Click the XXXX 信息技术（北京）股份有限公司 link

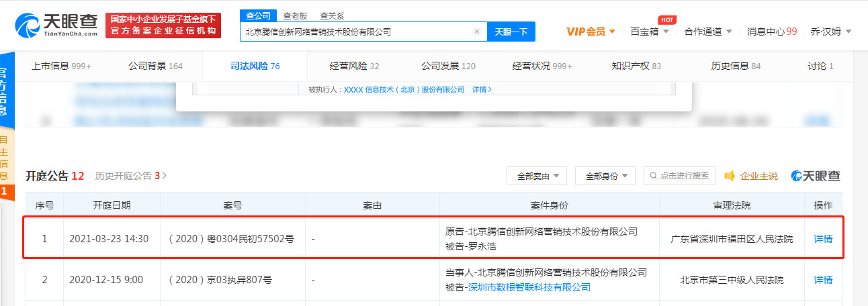[404, 89]
